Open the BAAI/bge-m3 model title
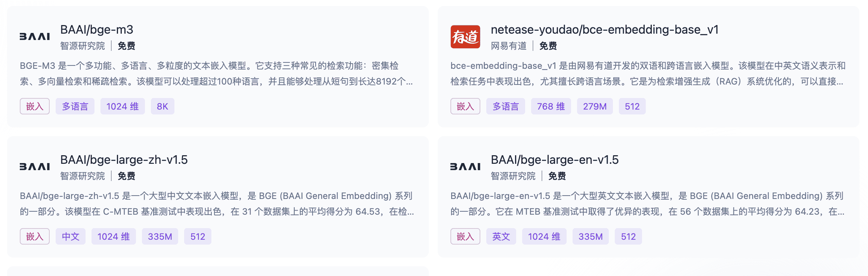The image size is (868, 276). click(97, 30)
